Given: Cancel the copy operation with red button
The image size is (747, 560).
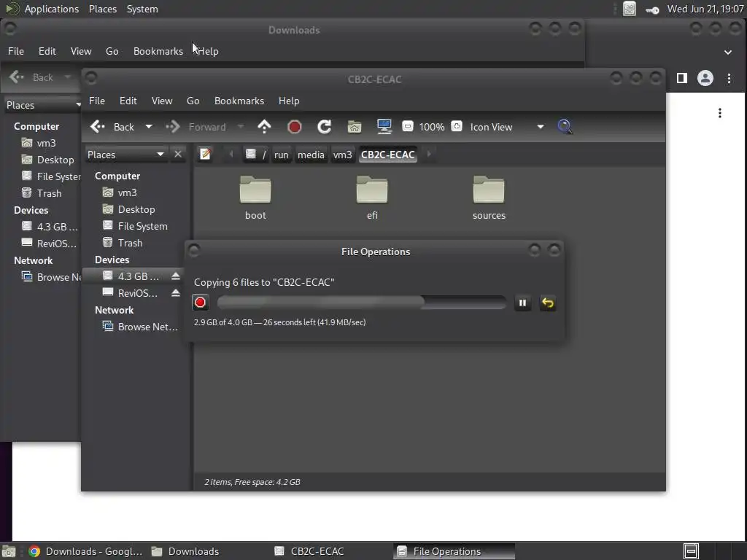Looking at the screenshot, I should point(200,303).
